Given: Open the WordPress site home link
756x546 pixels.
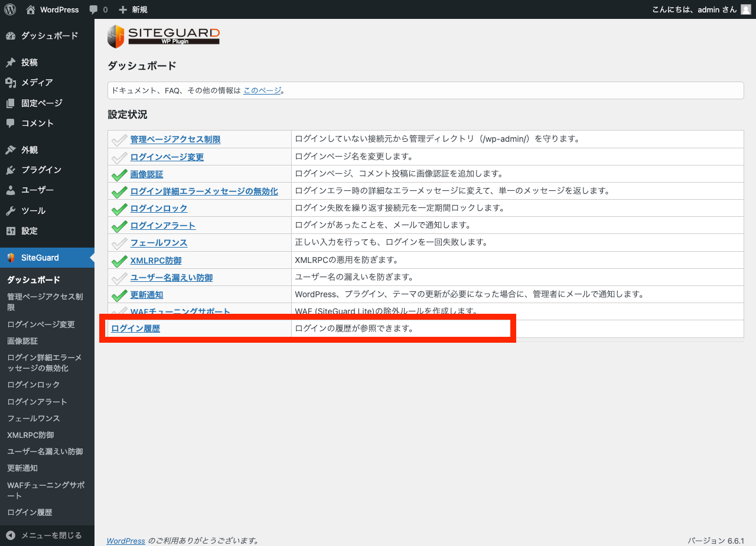Looking at the screenshot, I should (x=52, y=9).
